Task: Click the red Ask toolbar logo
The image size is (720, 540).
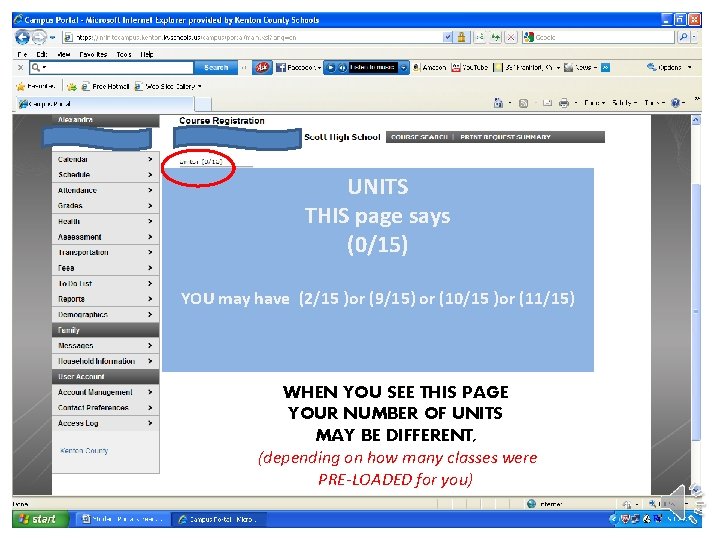Action: [262, 68]
